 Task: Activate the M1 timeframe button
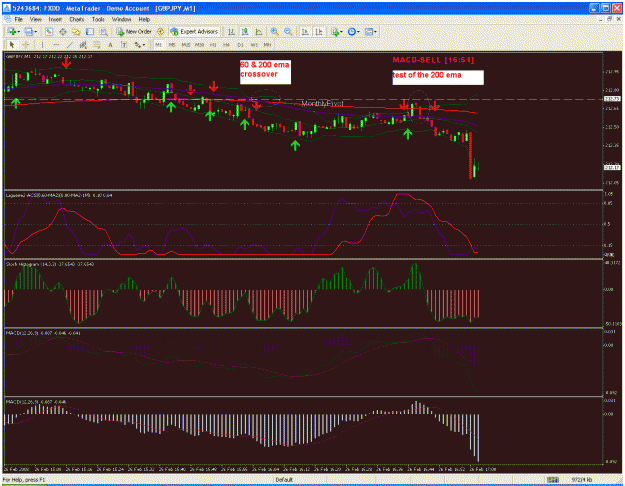(x=159, y=45)
